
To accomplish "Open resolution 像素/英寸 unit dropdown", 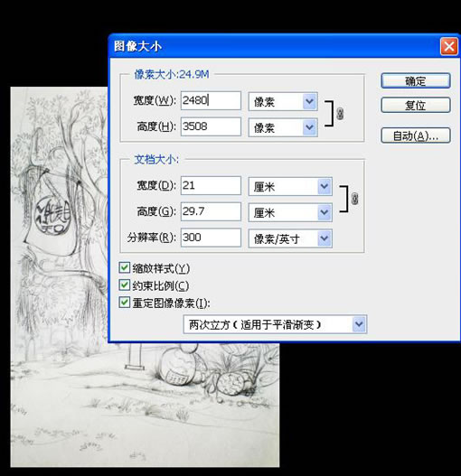I will point(290,238).
